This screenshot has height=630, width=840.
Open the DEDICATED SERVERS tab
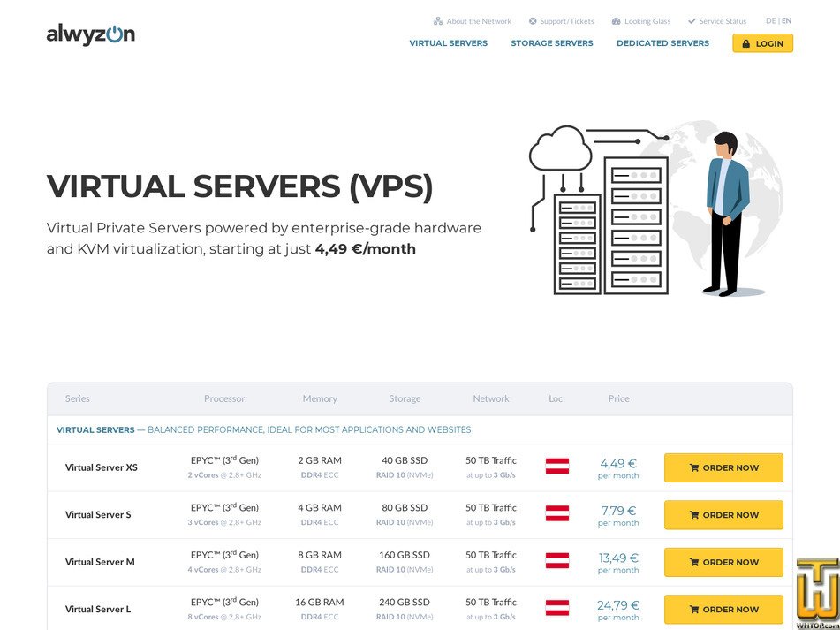[662, 42]
